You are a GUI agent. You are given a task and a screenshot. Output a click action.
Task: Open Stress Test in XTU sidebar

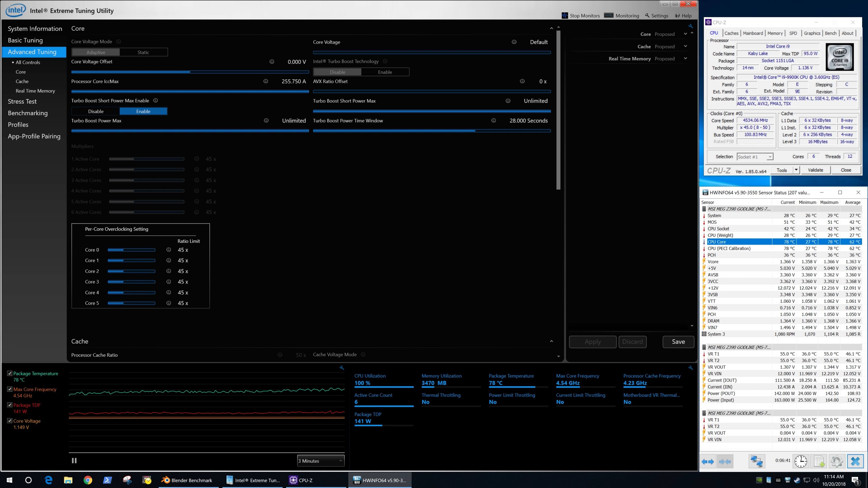22,101
